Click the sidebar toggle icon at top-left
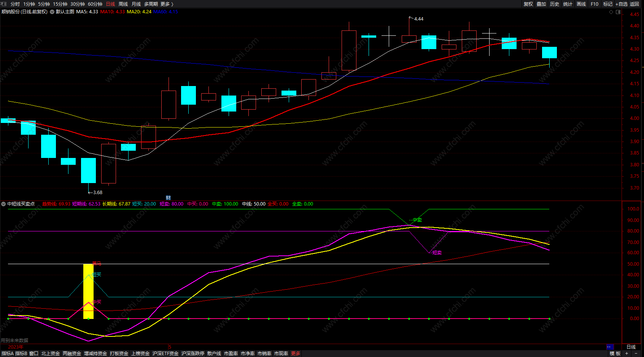Image resolution: width=644 pixels, height=357 pixels. pos(3,4)
